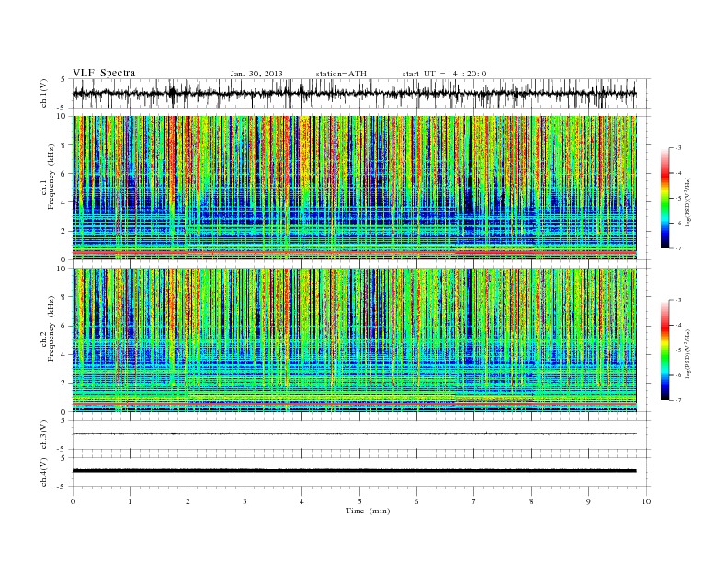The image size is (728, 563).
Task: Click the time axis tick label "9"
Action: click(588, 501)
